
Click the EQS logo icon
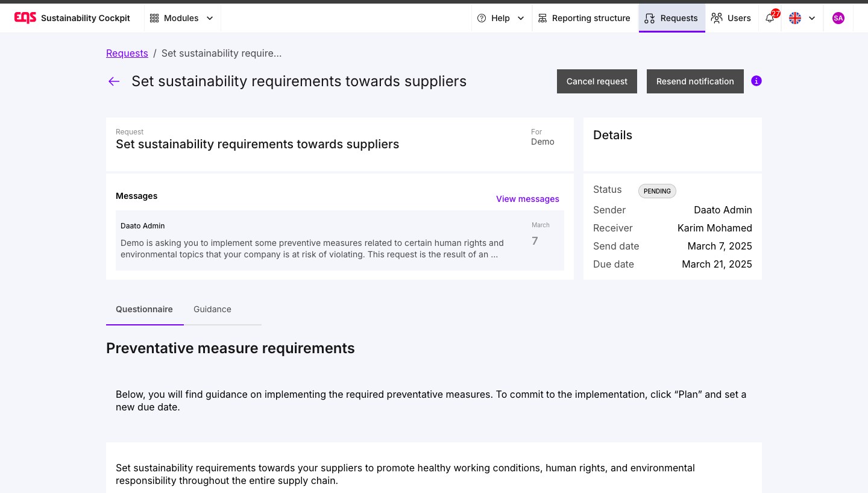25,18
